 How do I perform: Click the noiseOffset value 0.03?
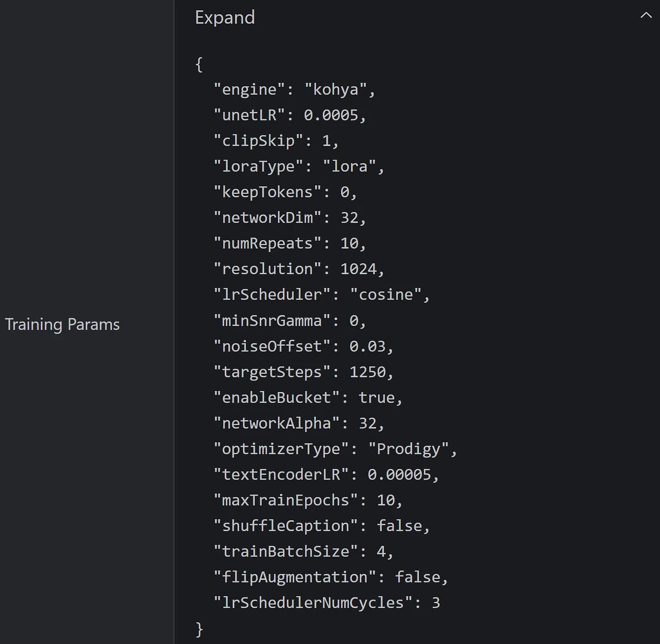pyautogui.click(x=367, y=347)
